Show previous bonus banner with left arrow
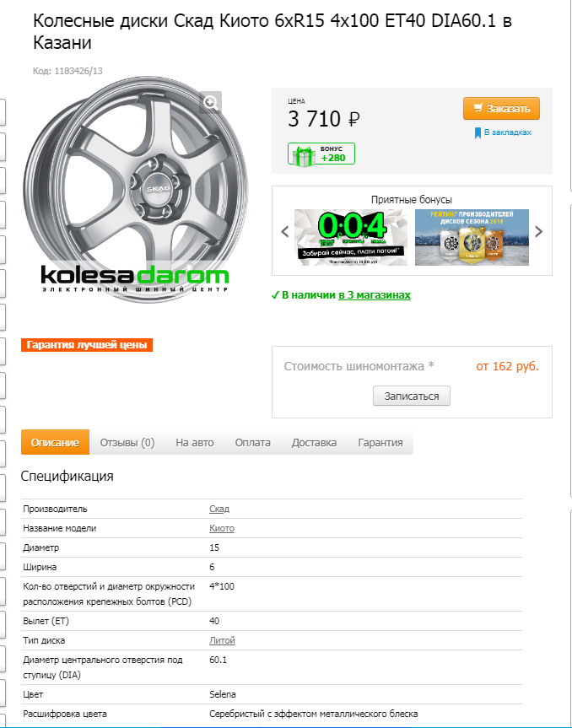The width and height of the screenshot is (572, 728). [285, 231]
